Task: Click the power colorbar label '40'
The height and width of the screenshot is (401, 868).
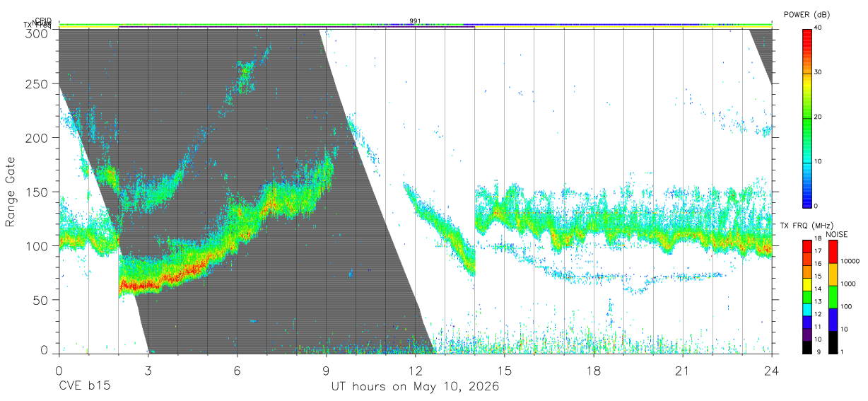Action: (x=819, y=28)
